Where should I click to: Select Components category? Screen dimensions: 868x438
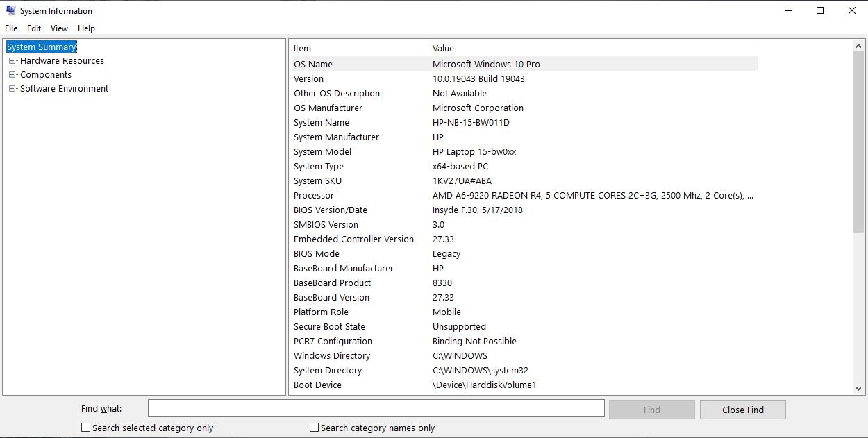click(46, 75)
